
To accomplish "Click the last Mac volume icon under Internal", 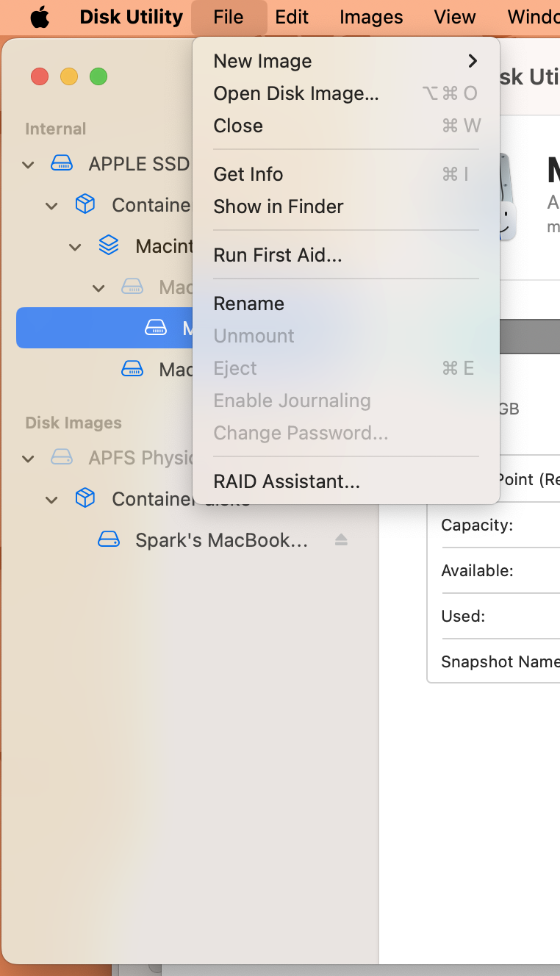I will point(132,369).
